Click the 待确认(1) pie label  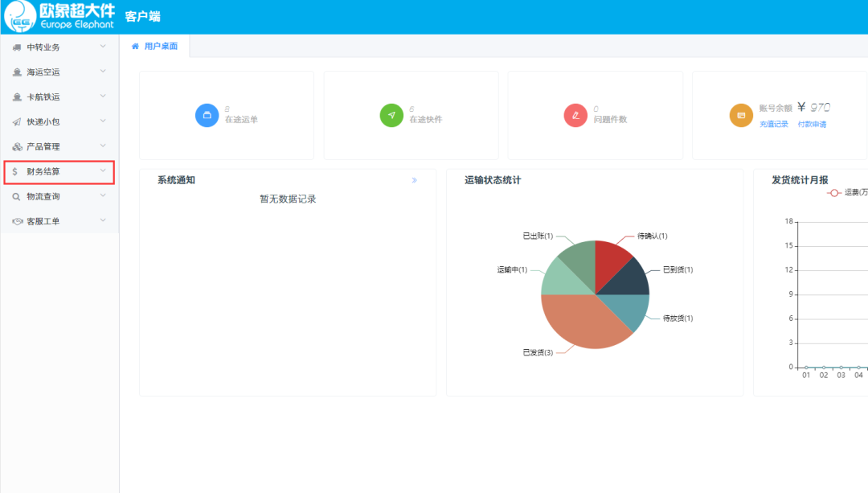point(652,236)
